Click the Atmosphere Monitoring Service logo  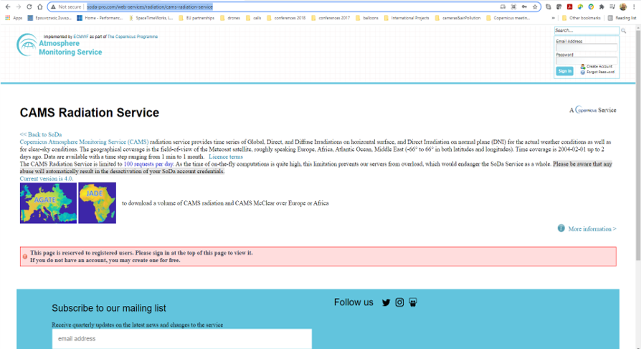pyautogui.click(x=60, y=45)
